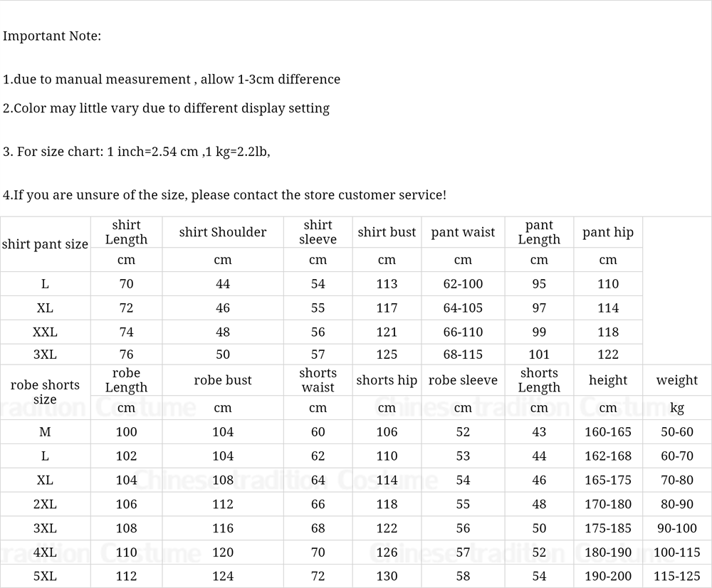Select the 2XL row label

(45, 504)
